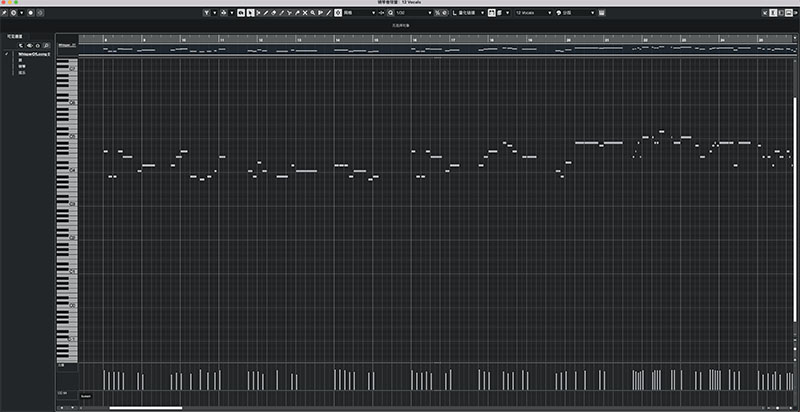Open the 12 Vocals part dropdown
This screenshot has width=800, height=412.
coord(534,13)
